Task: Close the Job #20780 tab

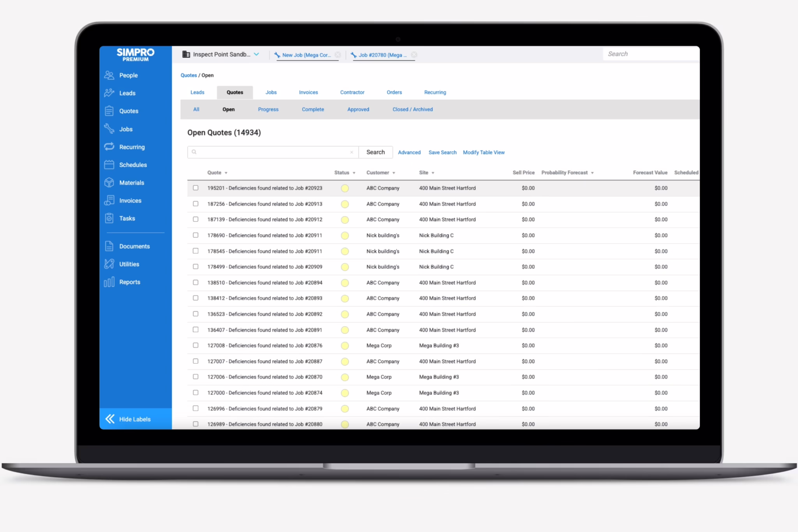Action: pos(414,55)
